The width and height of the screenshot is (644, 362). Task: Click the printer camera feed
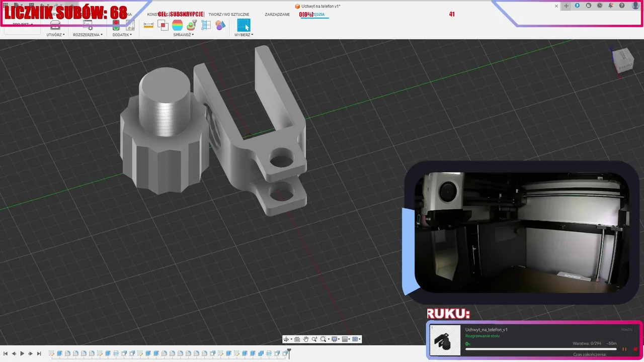coord(521,232)
